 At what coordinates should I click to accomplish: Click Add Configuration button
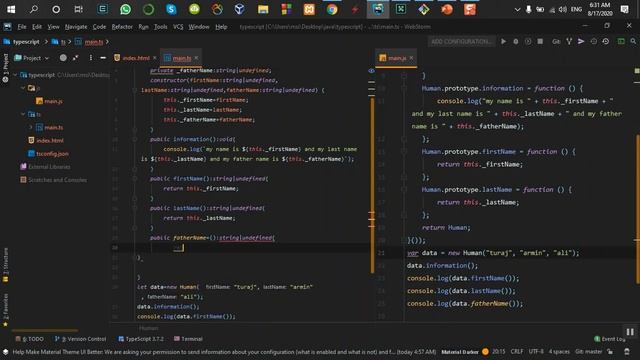(x=461, y=41)
